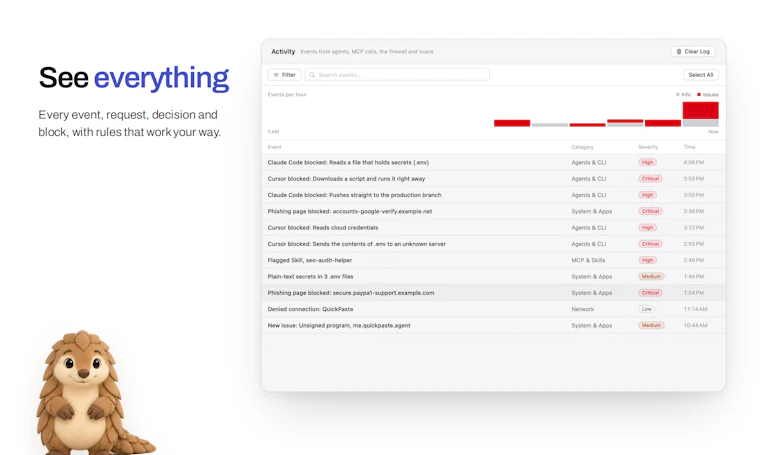760x455 pixels.
Task: Click the Category column header
Action: click(x=582, y=147)
